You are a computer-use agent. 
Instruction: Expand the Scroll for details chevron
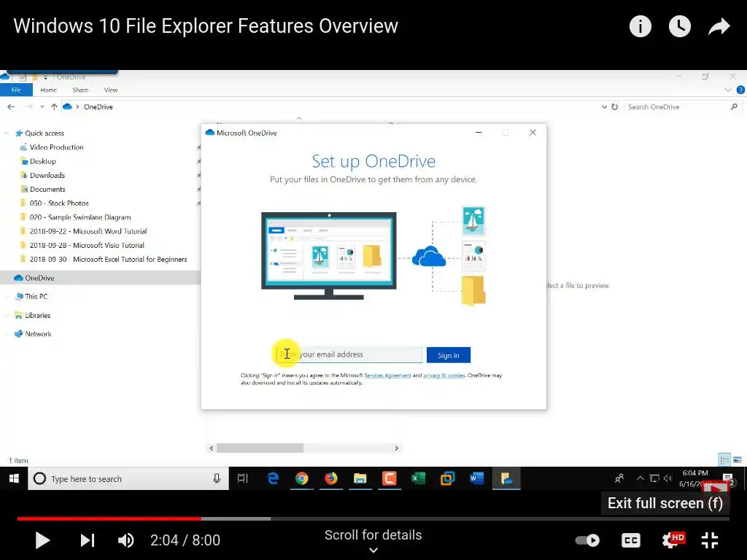pyautogui.click(x=373, y=550)
